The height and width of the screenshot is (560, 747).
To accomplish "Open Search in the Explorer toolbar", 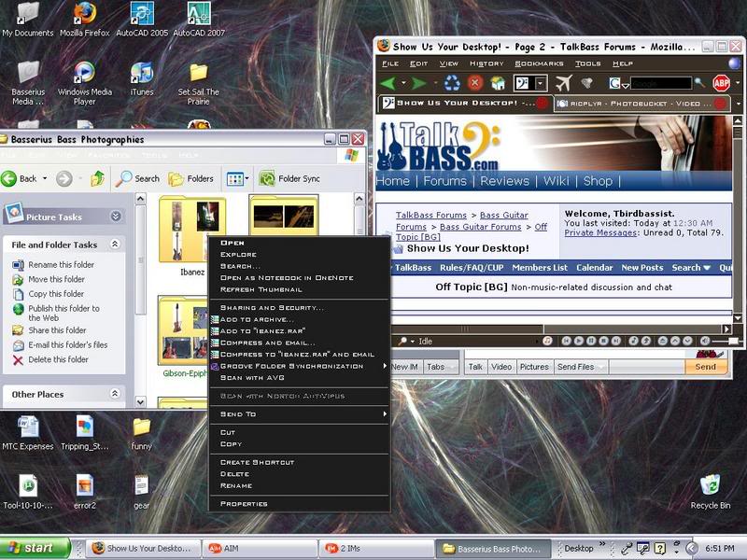I will click(137, 178).
